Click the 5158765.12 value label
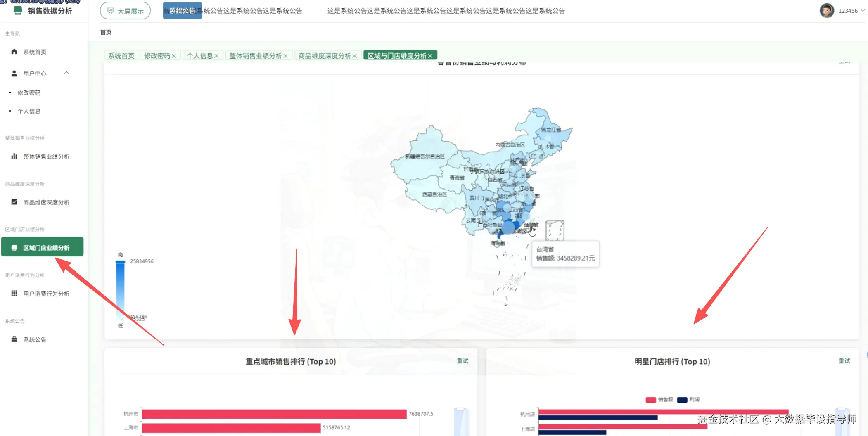 pyautogui.click(x=336, y=427)
